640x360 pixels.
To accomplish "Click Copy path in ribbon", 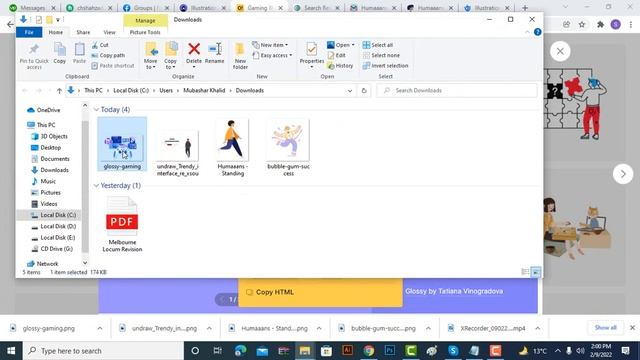I will point(108,55).
